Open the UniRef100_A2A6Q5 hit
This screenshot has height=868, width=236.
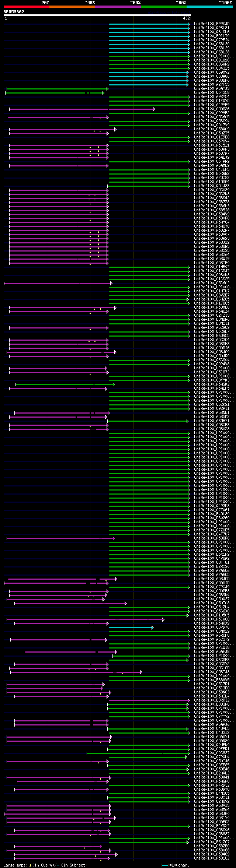(x=212, y=575)
